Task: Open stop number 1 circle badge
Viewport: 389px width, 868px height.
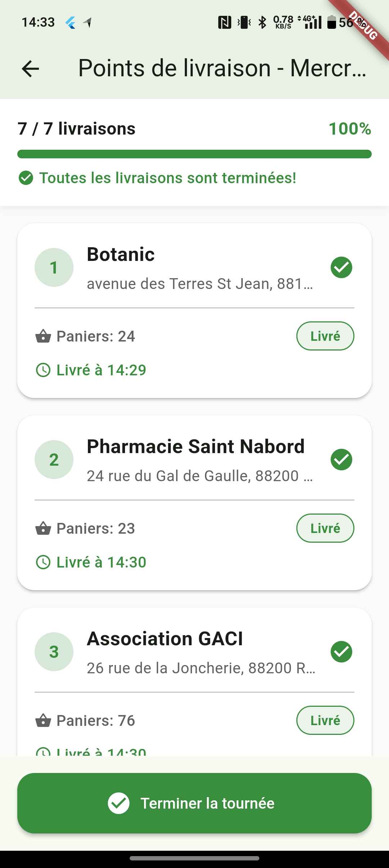Action: coord(54,267)
